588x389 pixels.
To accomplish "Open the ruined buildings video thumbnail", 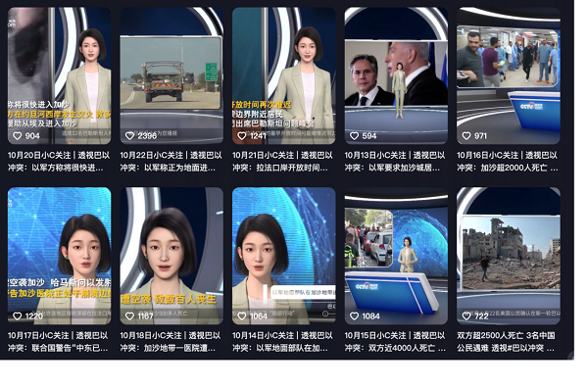I will click(508, 256).
